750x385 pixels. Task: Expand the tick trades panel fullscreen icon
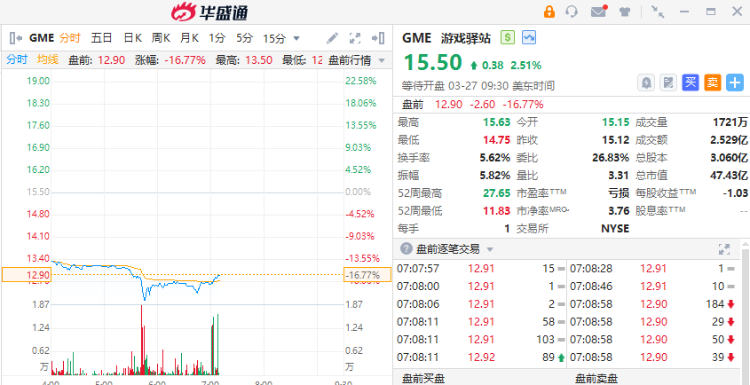(x=724, y=249)
